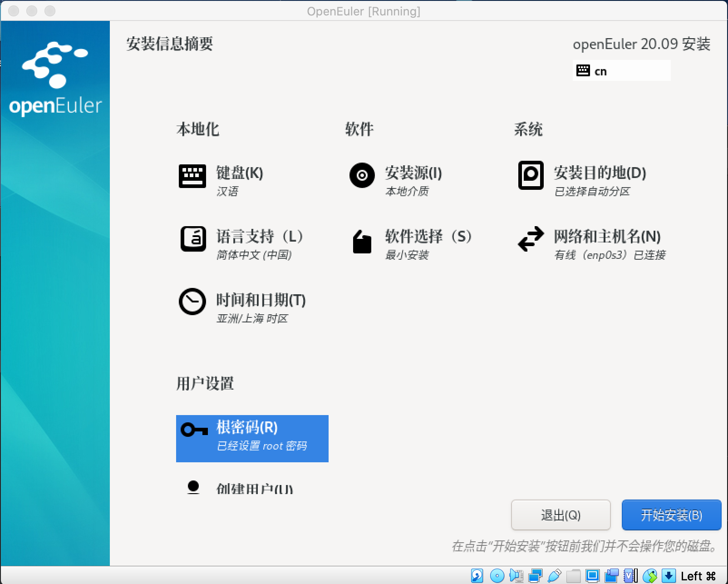Open 键盘(K) keyboard configuration label
The image size is (728, 584).
coord(240,173)
